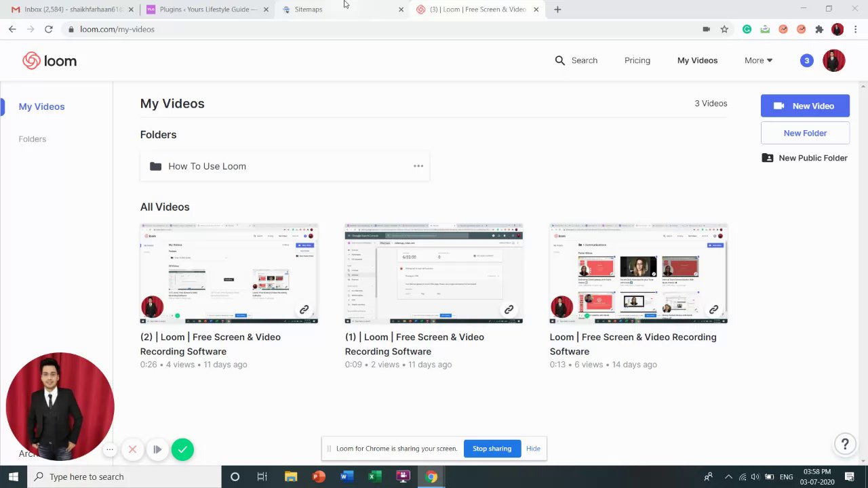Screen dimensions: 868x488
Task: Open thumbnail of the 0:09 video
Action: point(434,274)
